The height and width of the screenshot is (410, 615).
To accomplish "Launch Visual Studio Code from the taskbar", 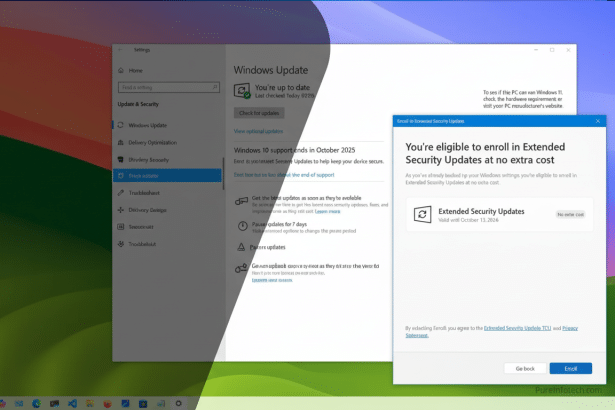I will [72, 403].
